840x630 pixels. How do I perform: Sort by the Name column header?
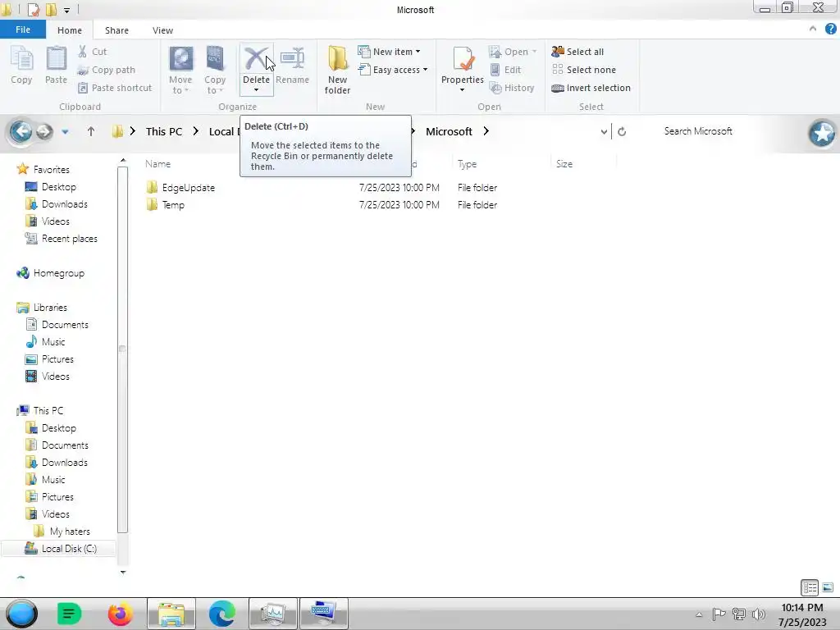(x=157, y=164)
